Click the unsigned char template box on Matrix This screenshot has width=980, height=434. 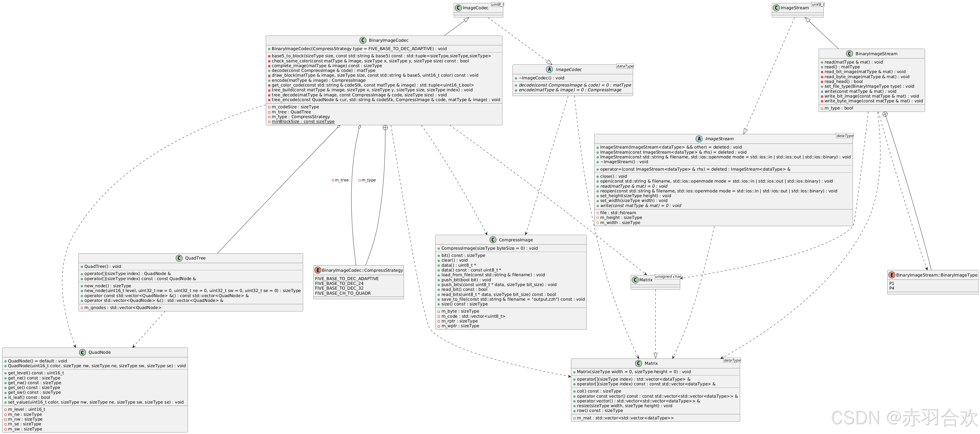tap(668, 277)
